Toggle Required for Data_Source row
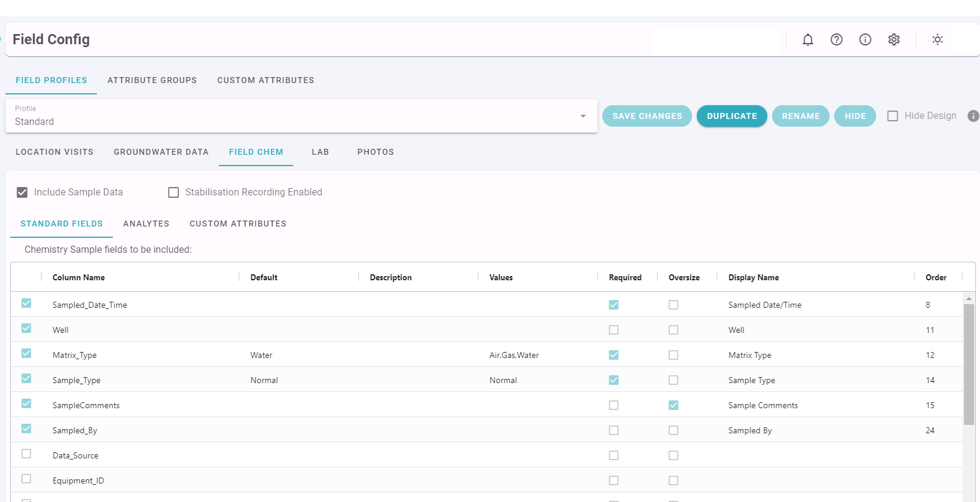 click(x=614, y=455)
